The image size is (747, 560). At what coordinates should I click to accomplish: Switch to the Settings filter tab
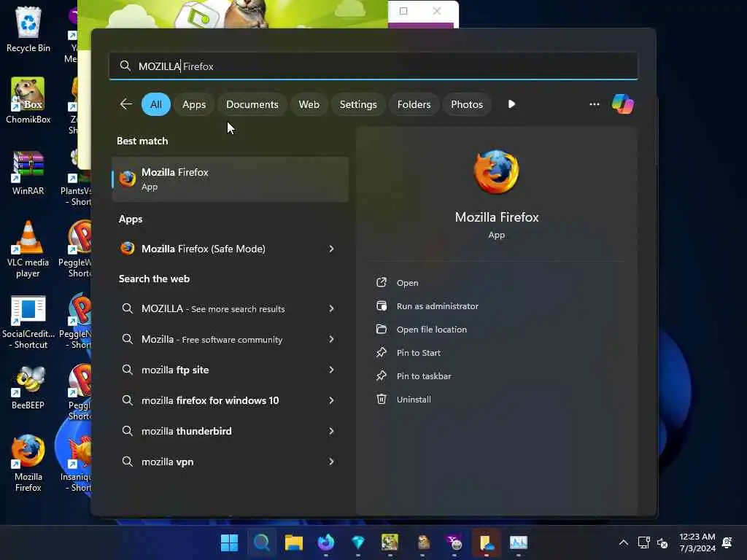(x=358, y=104)
